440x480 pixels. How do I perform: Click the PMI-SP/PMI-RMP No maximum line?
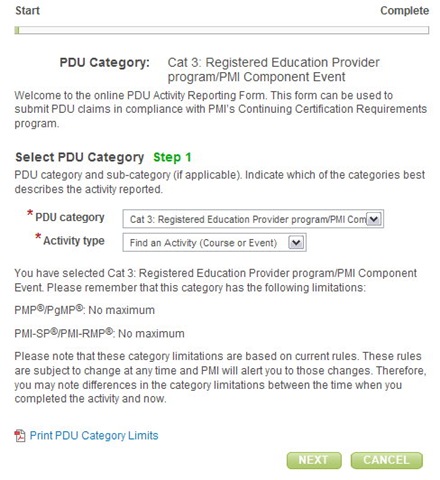tap(99, 333)
